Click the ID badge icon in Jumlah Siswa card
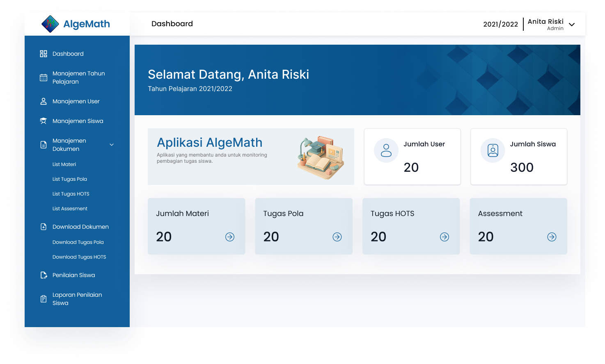Screen dimensions: 605x364 click(493, 150)
